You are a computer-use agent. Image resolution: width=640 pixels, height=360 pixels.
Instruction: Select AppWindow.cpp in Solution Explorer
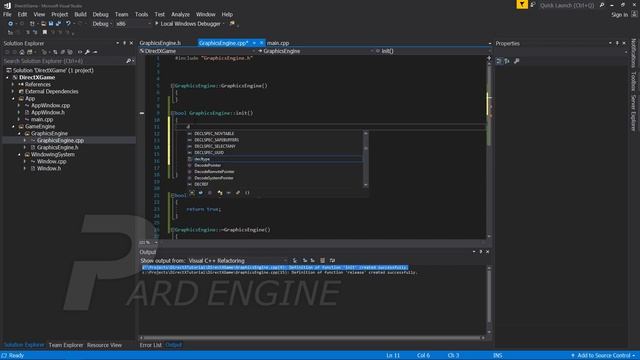[x=51, y=106]
